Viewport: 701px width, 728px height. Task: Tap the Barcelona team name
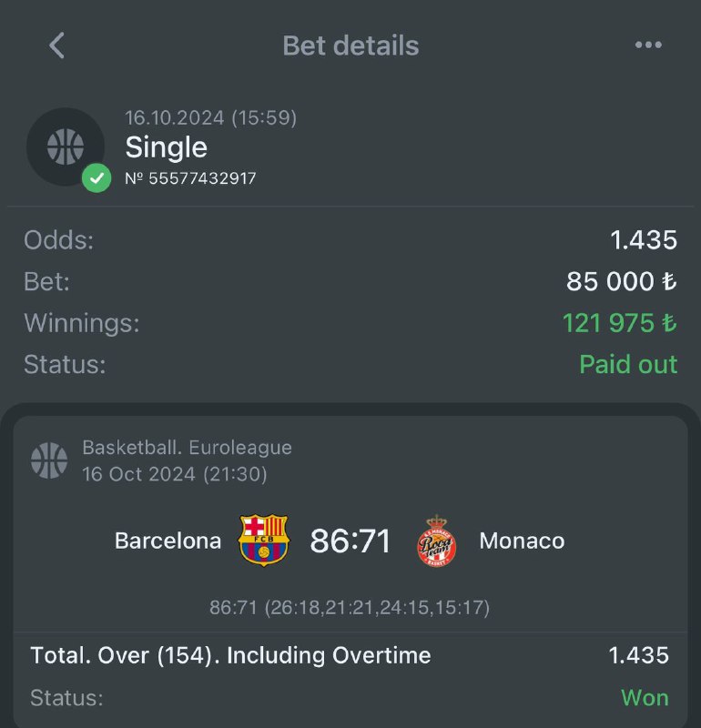click(168, 541)
